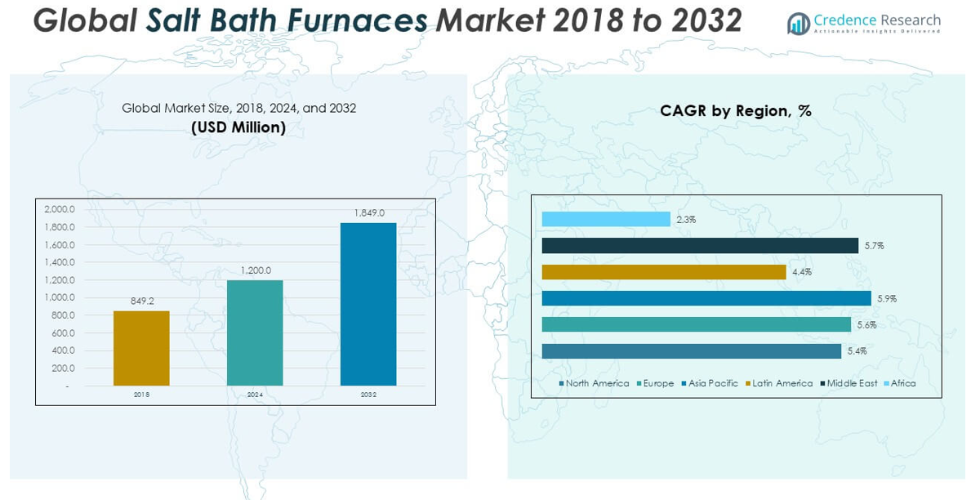Image resolution: width=980 pixels, height=500 pixels.
Task: Click the Global Salt Bath Furnaces Market heading
Action: [387, 20]
